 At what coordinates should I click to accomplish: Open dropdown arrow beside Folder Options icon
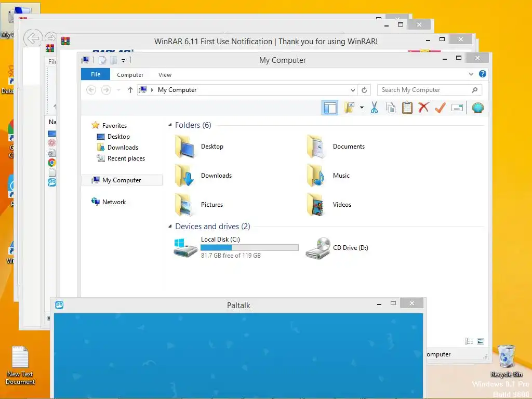(362, 108)
